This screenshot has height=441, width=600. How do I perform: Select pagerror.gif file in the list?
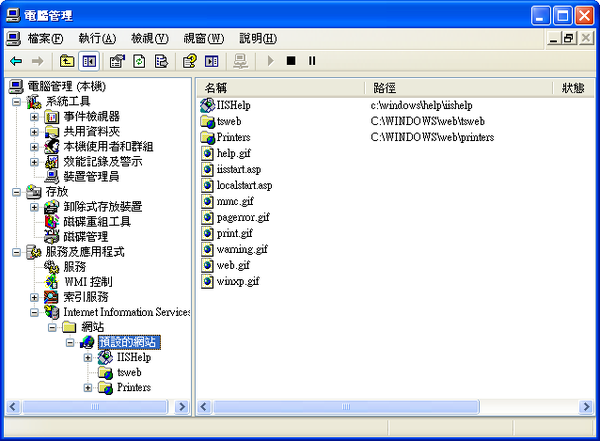[243, 217]
